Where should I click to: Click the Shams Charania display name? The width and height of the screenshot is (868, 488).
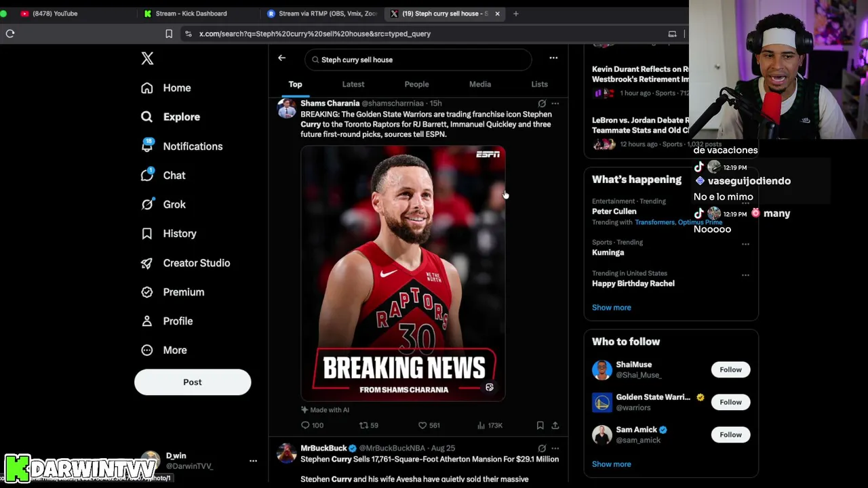(x=330, y=104)
